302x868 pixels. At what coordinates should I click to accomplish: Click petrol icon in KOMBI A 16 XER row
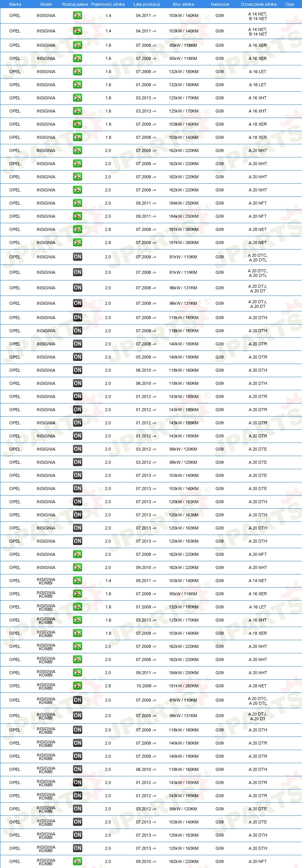coord(77,594)
